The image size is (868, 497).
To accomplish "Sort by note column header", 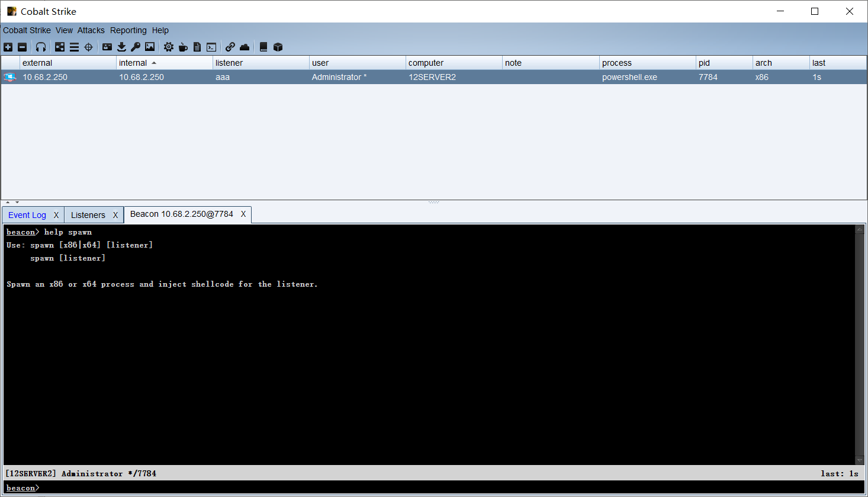I will click(551, 63).
